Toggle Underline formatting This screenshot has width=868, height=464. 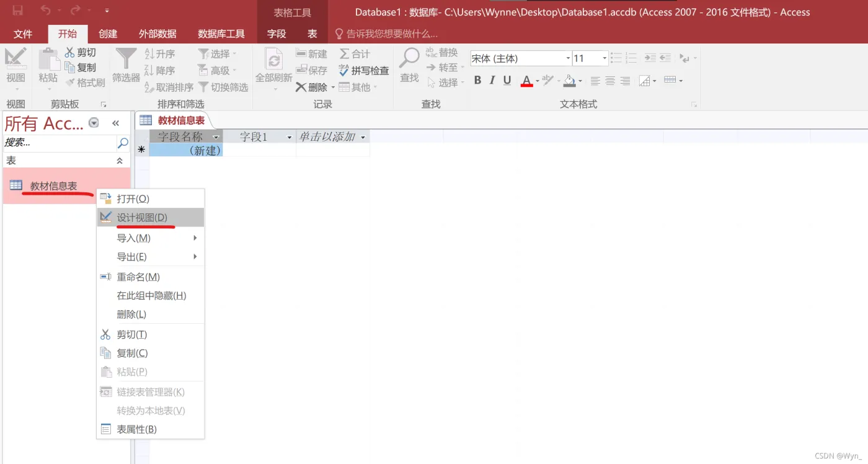[x=507, y=80]
